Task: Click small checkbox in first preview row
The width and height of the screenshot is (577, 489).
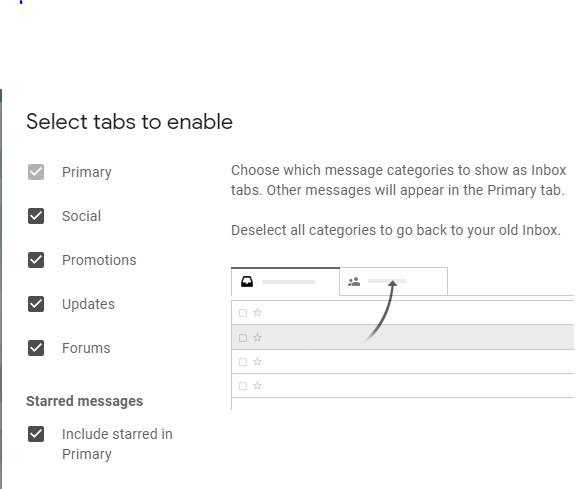Action: click(243, 313)
